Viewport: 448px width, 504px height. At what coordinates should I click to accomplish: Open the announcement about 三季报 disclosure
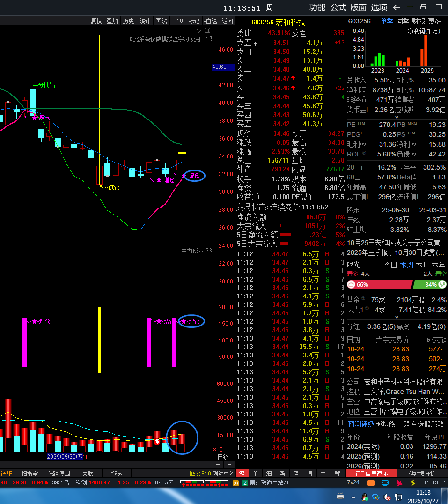pyautogui.click(x=396, y=252)
